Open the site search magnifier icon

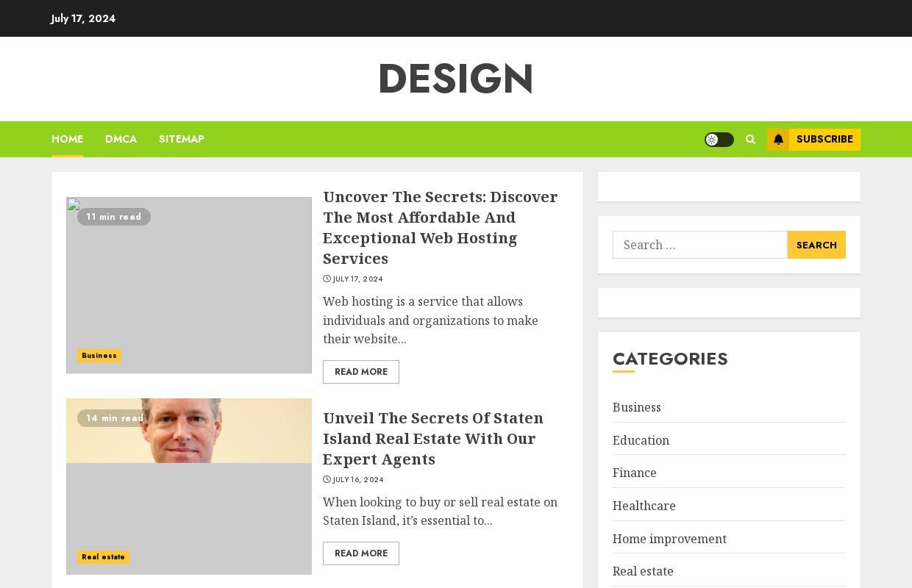pos(750,139)
